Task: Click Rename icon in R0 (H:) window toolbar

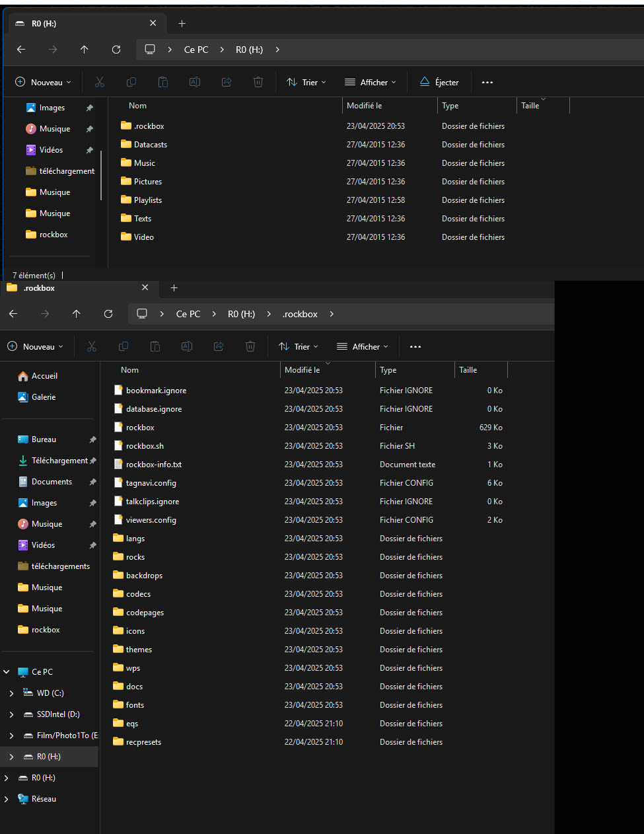Action: [x=195, y=82]
